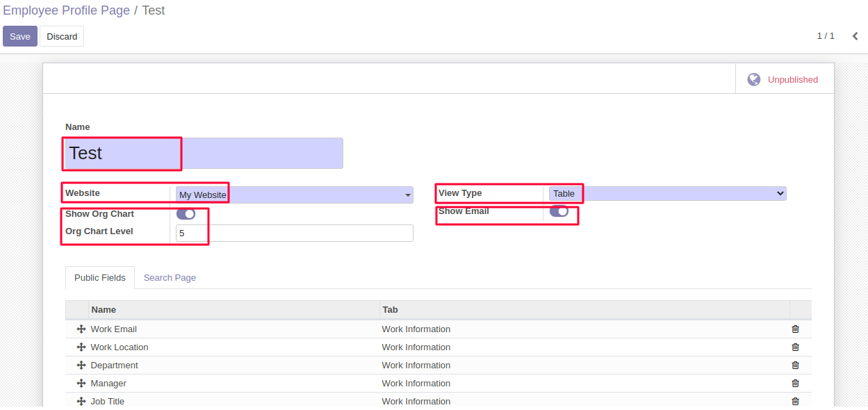Discard changes with Discard button
Image resolution: width=868 pixels, height=410 pixels.
click(62, 36)
